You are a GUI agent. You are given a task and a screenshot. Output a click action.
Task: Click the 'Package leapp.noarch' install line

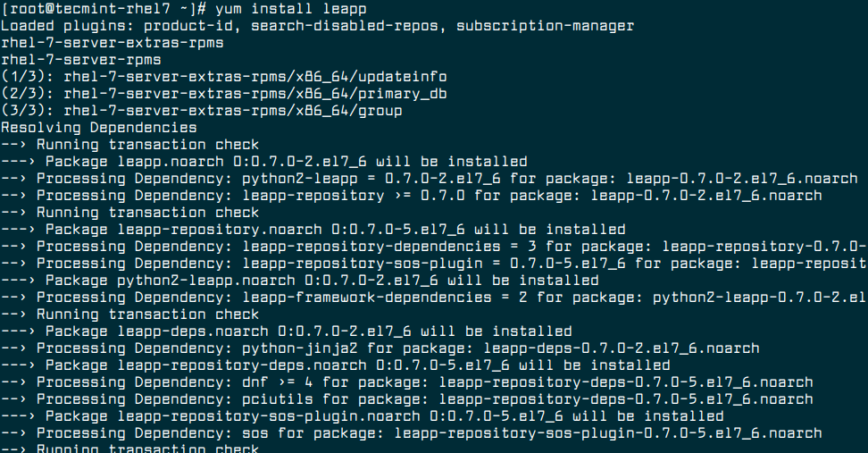[x=264, y=162]
